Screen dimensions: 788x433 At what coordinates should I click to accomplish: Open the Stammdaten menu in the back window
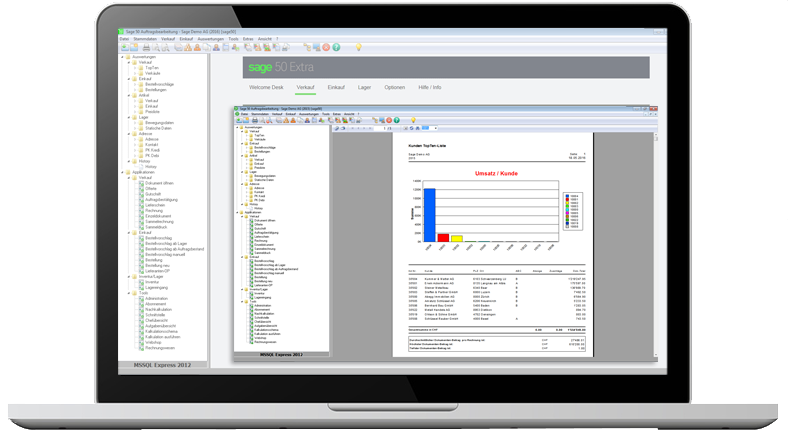[145, 39]
